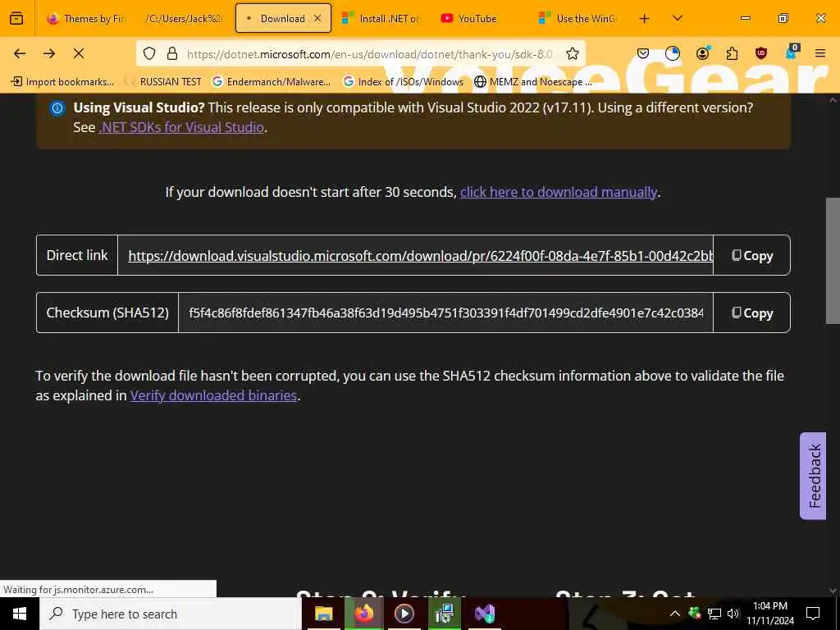Save page to Pocket

point(643,53)
